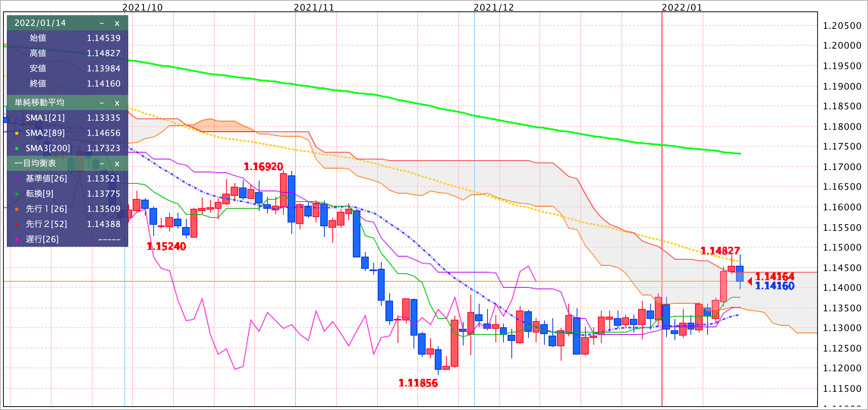This screenshot has width=868, height=410.
Task: Minimize the 単純移動平均 panel
Action: tap(102, 103)
